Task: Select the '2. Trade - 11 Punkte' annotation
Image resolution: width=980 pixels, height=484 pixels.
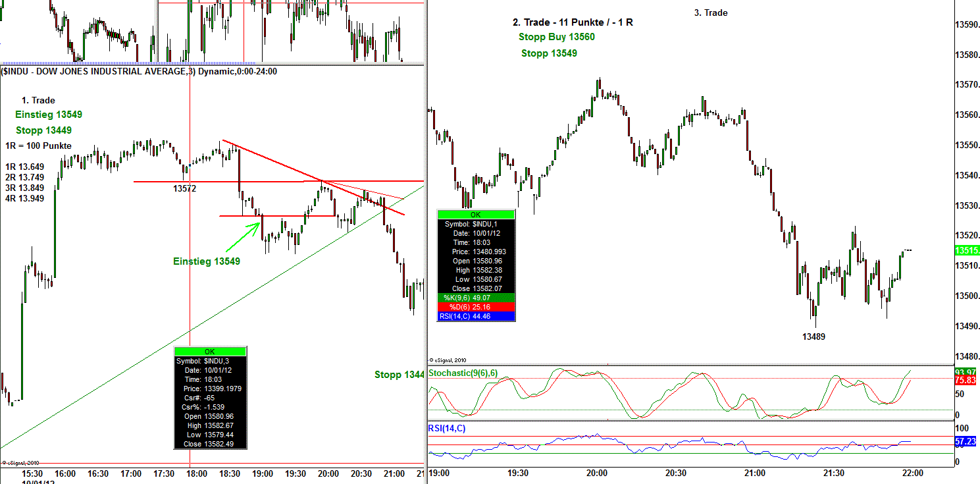Action: (573, 22)
